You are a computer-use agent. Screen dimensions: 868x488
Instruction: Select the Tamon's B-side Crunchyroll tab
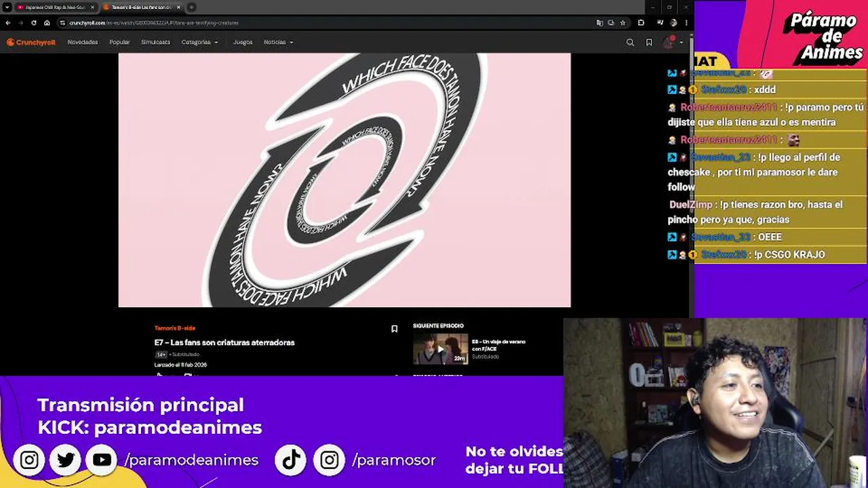click(142, 7)
